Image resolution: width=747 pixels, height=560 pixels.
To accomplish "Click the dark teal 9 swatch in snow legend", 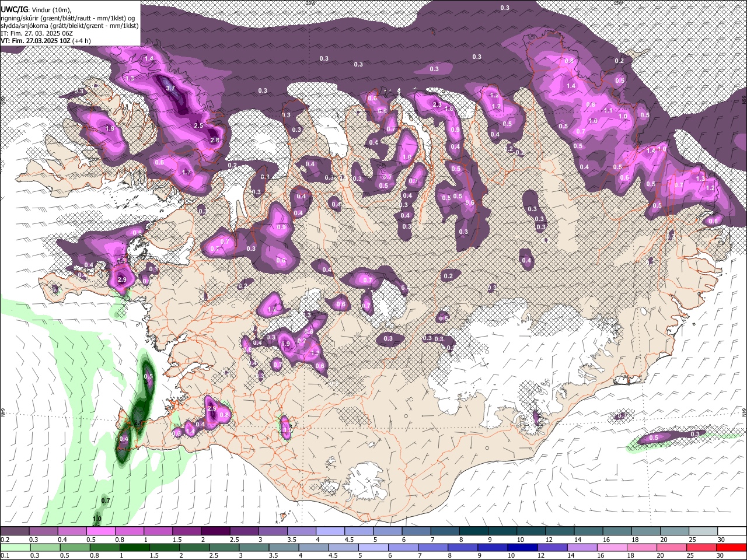I will click(x=502, y=531).
